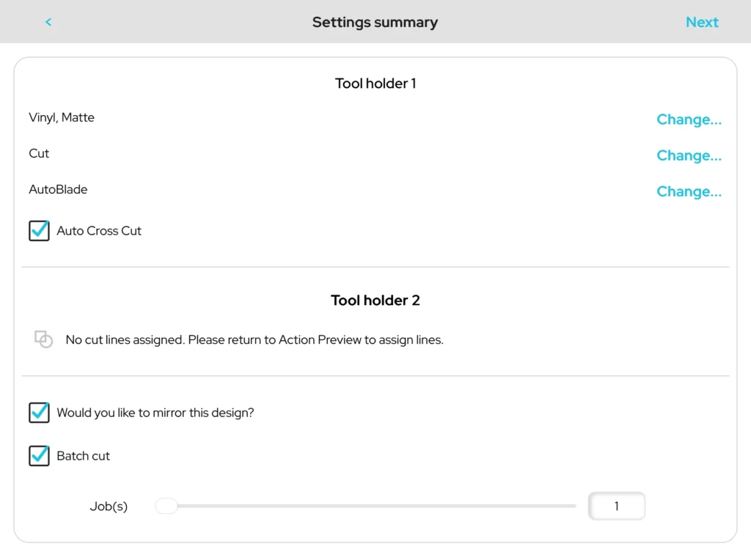Go back using the left chevron arrow

(x=48, y=22)
